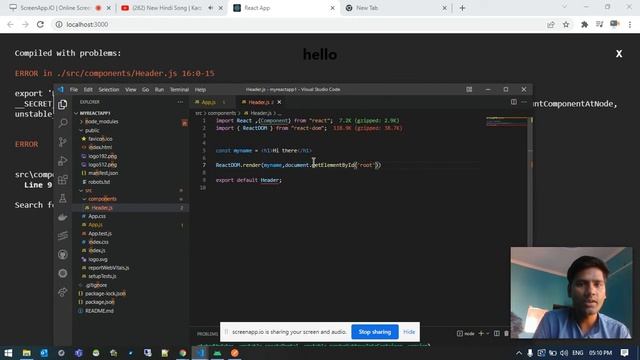The image size is (640, 360).
Task: Click the VS Code icon in the taskbar
Action: [x=200, y=353]
